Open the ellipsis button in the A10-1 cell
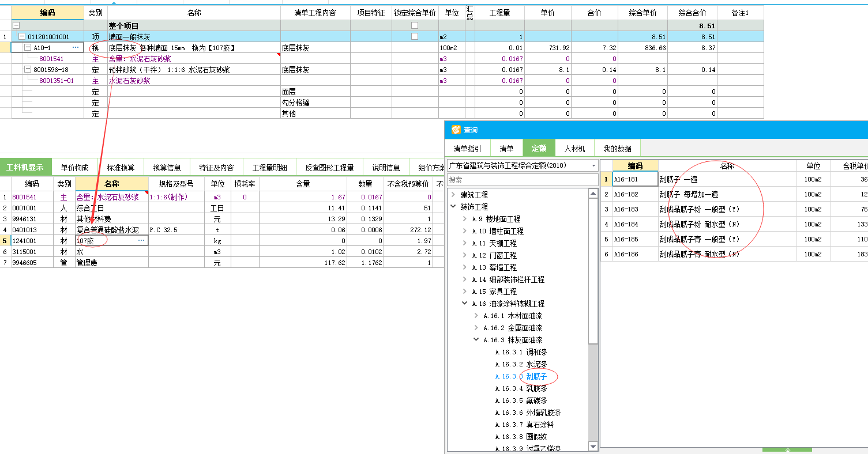The width and height of the screenshot is (868, 454). coord(76,47)
